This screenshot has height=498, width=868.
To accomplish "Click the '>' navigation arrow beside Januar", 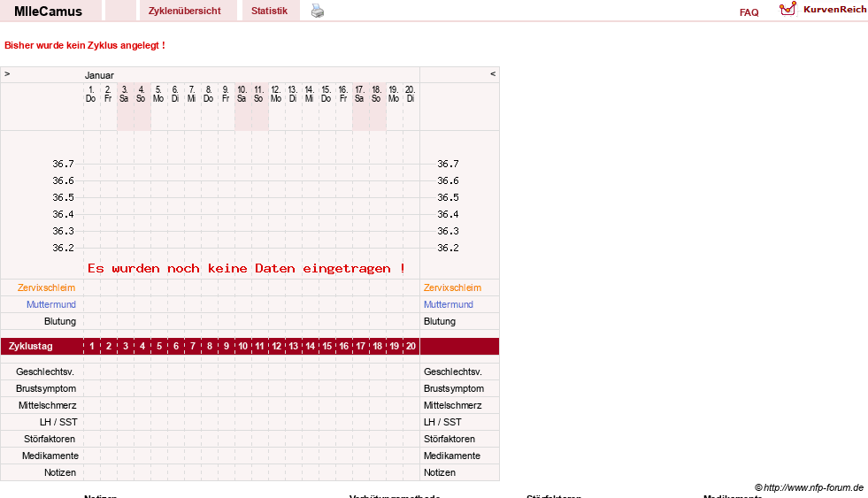I will 7,73.
